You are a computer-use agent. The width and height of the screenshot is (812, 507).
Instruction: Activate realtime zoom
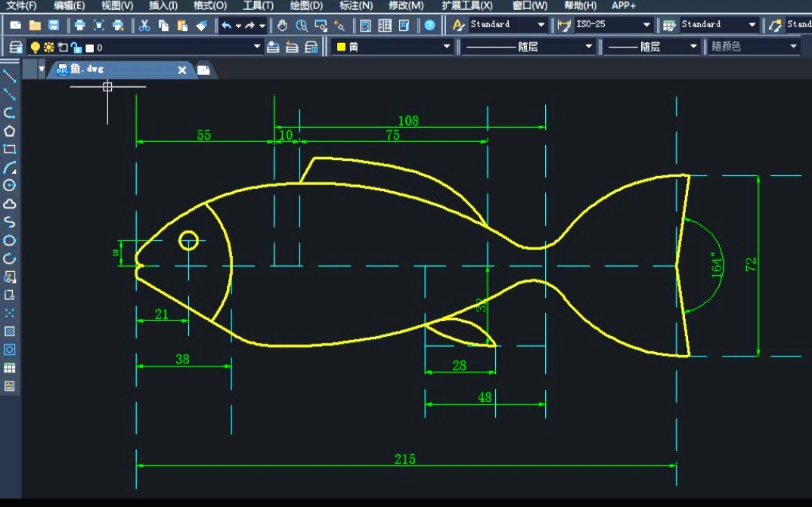click(x=302, y=25)
